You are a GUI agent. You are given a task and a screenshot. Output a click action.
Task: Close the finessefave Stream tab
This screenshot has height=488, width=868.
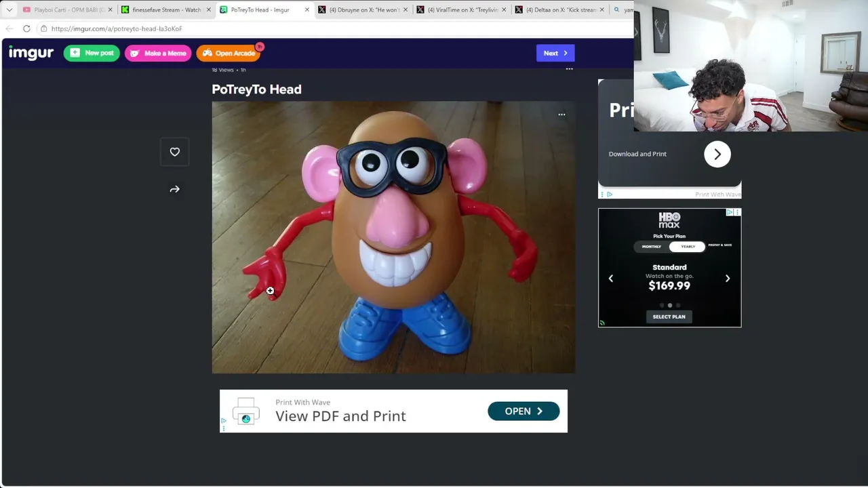pyautogui.click(x=208, y=9)
